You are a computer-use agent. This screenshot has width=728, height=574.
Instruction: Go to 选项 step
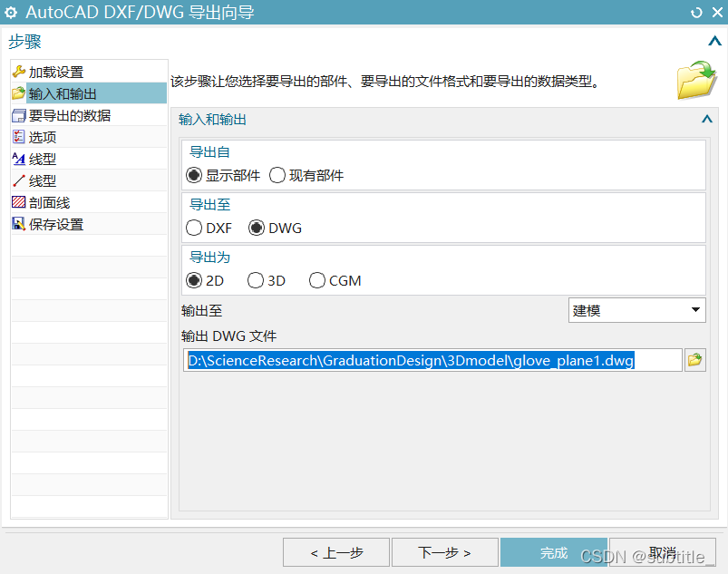(x=89, y=137)
